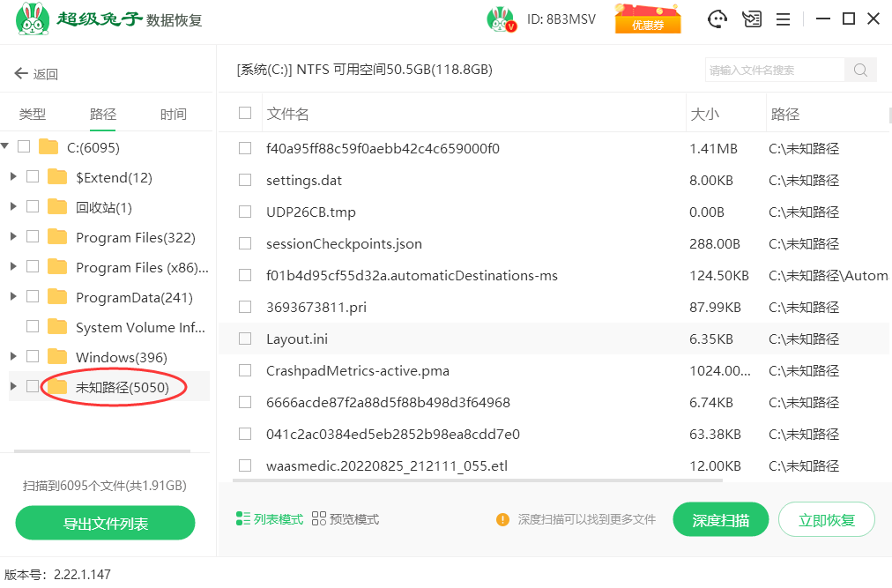
Task: Switch to the 类型 tab
Action: (x=33, y=114)
